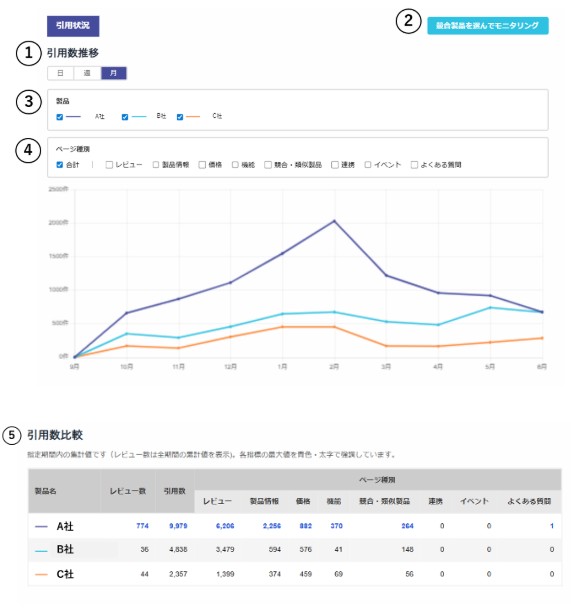Image resolution: width=571 pixels, height=610 pixels.
Task: Toggle the C社 product checkbox
Action: pyautogui.click(x=180, y=117)
